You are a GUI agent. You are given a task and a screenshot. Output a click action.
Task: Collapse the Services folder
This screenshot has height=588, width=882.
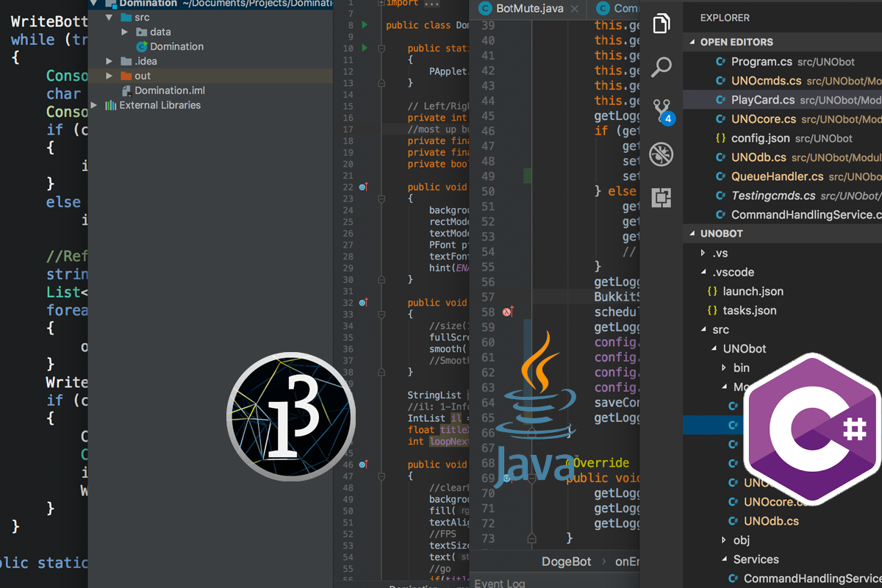725,559
